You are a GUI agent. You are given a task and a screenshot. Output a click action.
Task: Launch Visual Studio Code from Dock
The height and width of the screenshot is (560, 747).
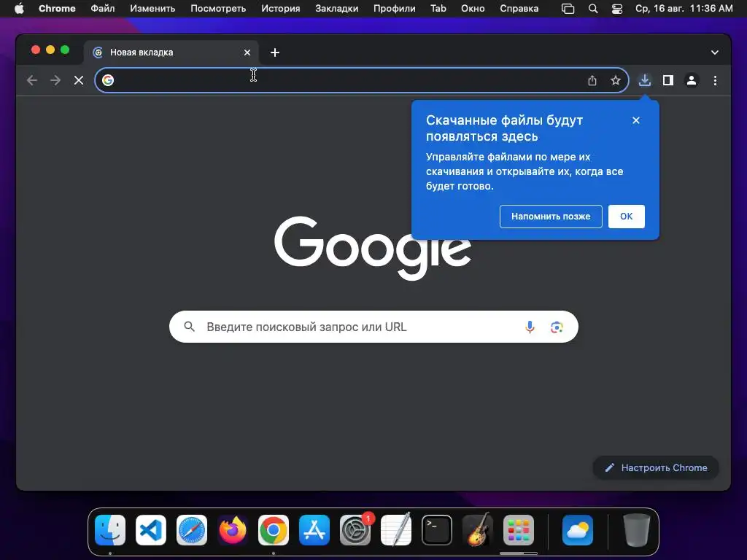[x=151, y=530]
